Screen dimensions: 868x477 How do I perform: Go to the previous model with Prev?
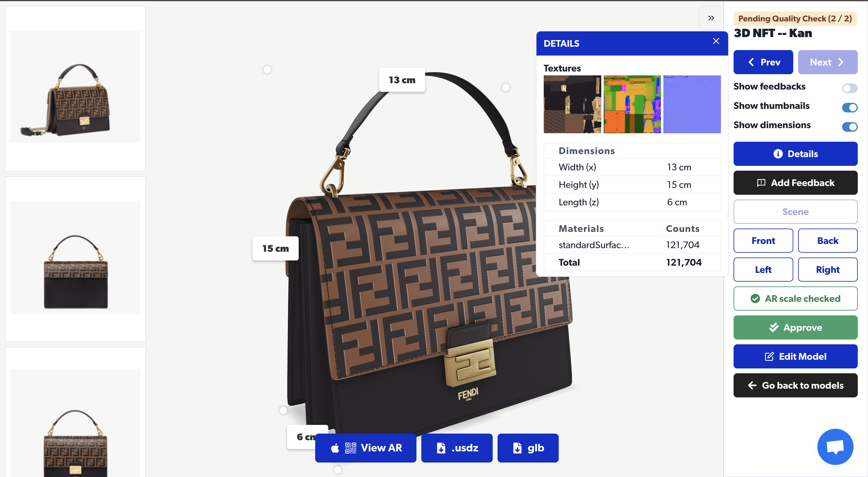(x=763, y=62)
